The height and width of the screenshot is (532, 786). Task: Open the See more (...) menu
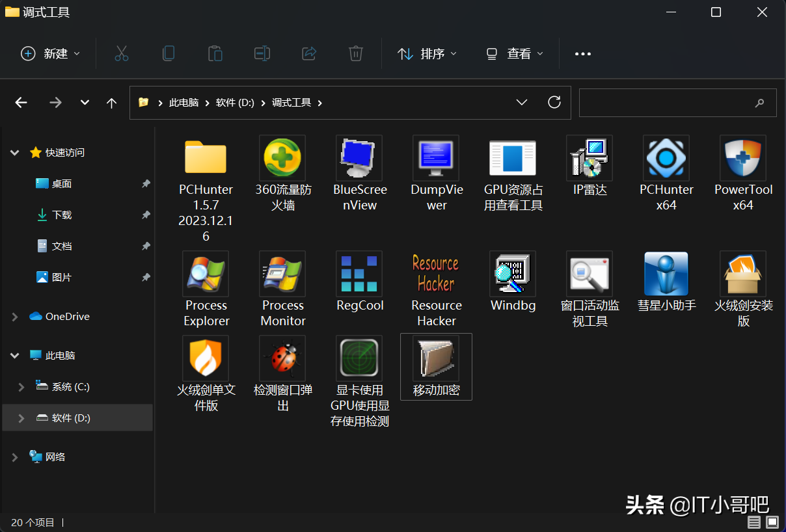coord(582,53)
